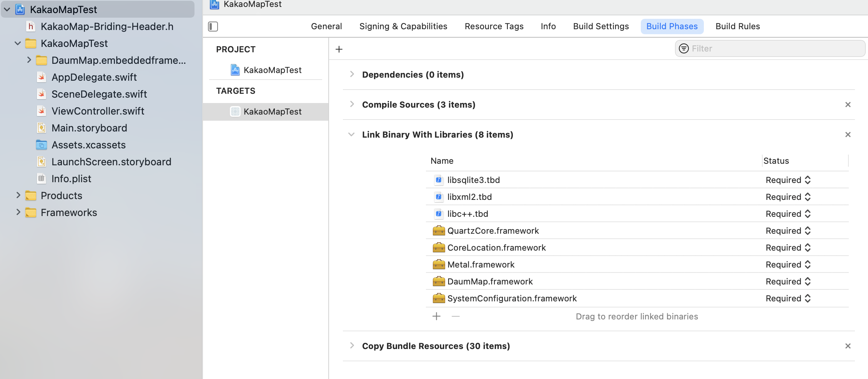Click the QuartzCore.framework toolbox icon
Viewport: 868px width, 379px height.
point(439,231)
